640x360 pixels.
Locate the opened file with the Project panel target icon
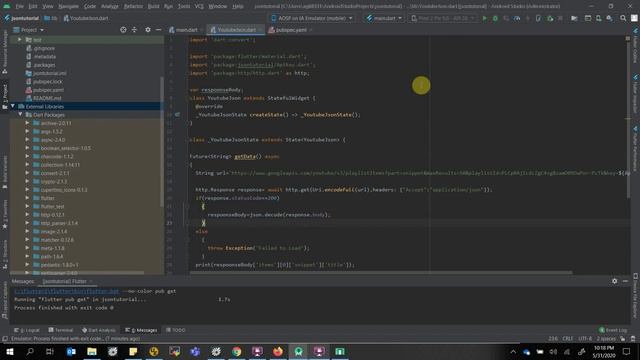[123, 30]
